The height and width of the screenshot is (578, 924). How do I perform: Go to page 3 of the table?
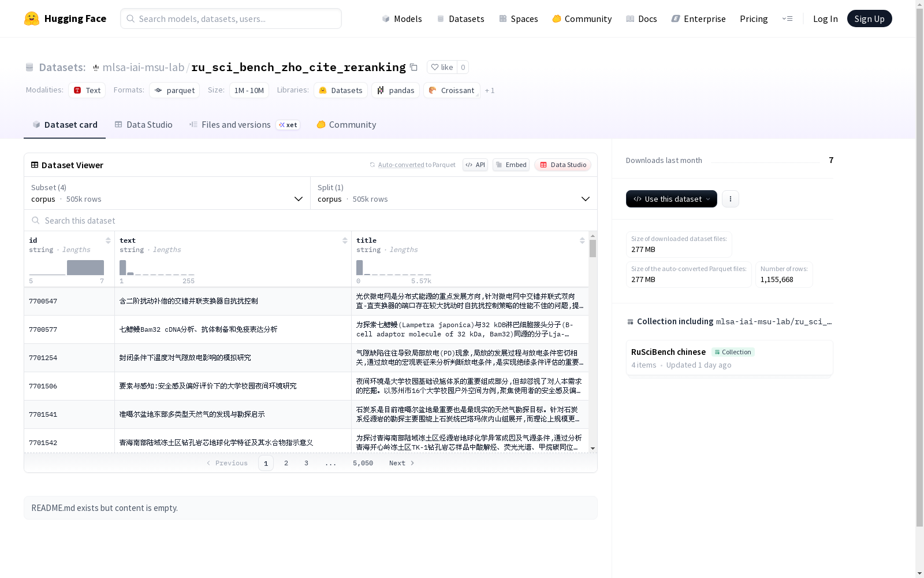306,463
